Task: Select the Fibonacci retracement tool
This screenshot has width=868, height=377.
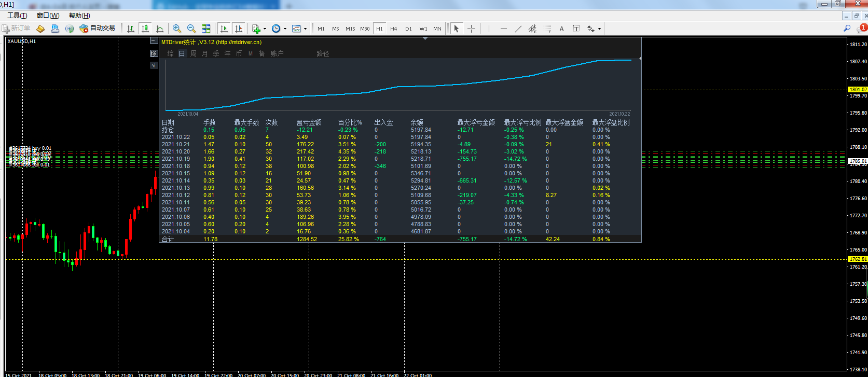Action: [547, 29]
